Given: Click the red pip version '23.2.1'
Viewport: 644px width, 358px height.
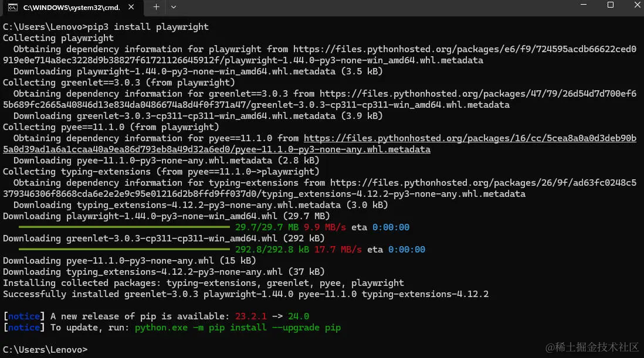Looking at the screenshot, I should tap(250, 316).
